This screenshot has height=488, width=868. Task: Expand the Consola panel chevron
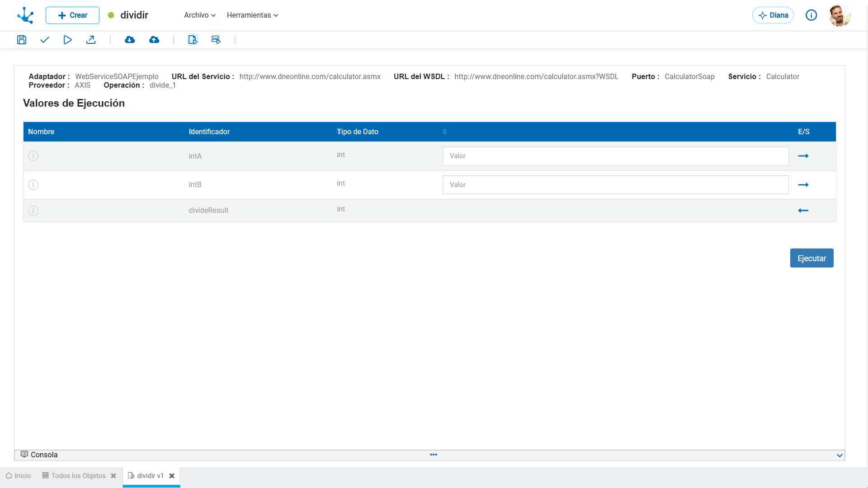coord(840,455)
